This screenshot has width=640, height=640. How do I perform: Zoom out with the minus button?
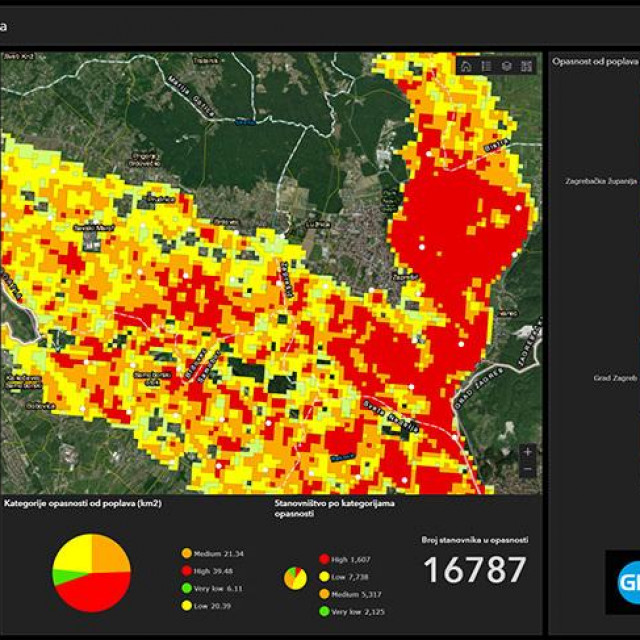click(x=527, y=471)
